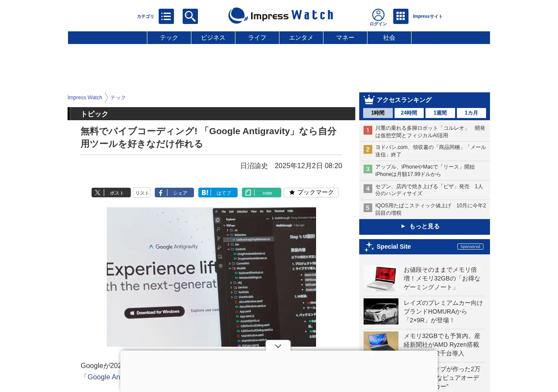The height and width of the screenshot is (392, 558).
Task: Expand ranking with もっと見る
Action: tap(425, 226)
